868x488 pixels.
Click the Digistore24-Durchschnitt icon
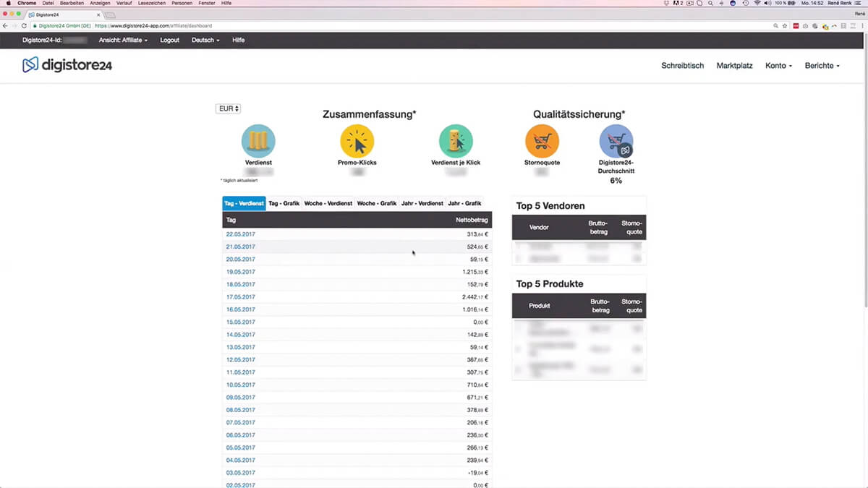(x=616, y=141)
